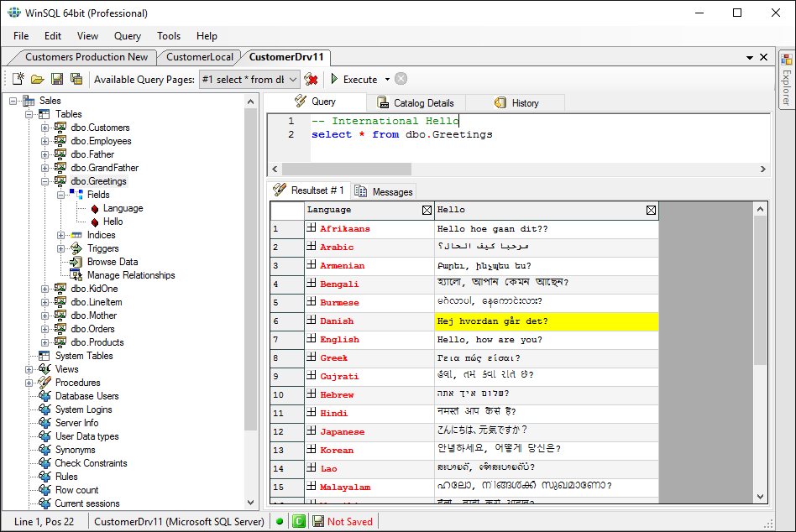
Task: Open the tab list dropdown arrow
Action: [x=749, y=57]
